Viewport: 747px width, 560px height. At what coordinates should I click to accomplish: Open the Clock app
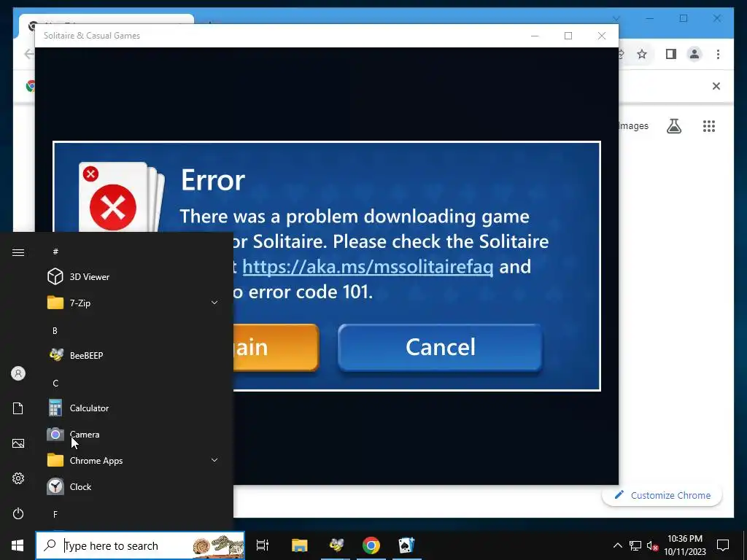pos(134,486)
